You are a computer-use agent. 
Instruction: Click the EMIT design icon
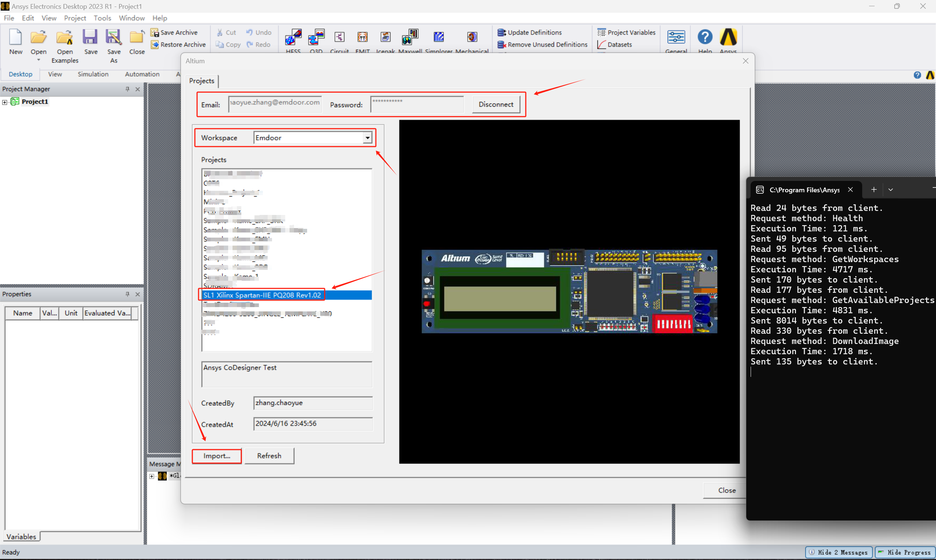[x=362, y=38]
